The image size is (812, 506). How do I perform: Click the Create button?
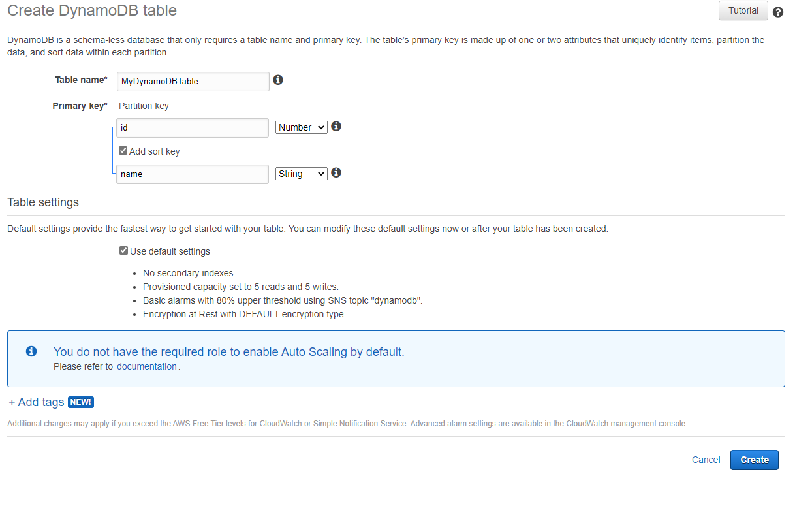pos(755,460)
